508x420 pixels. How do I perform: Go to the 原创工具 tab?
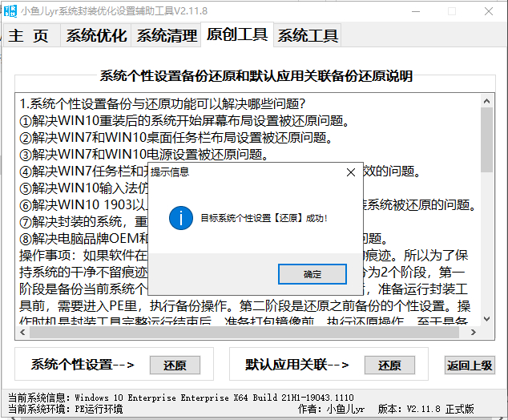236,34
